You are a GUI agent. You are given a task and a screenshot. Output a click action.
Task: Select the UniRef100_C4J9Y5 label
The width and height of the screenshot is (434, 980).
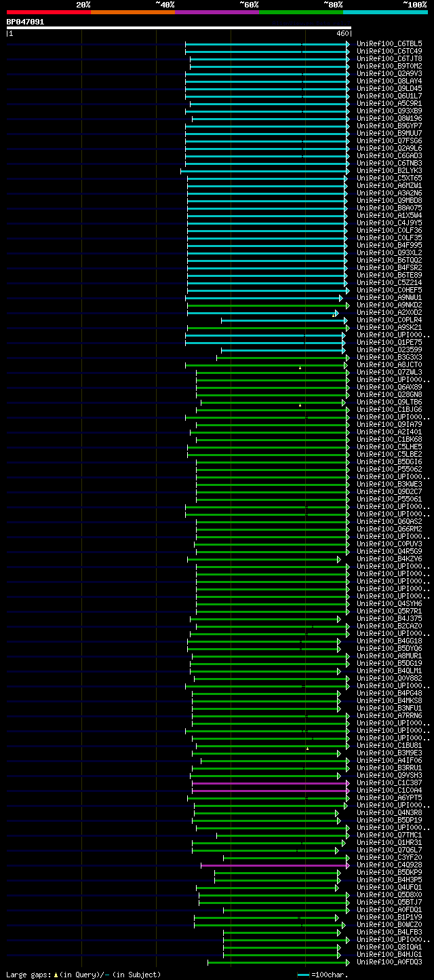(389, 223)
